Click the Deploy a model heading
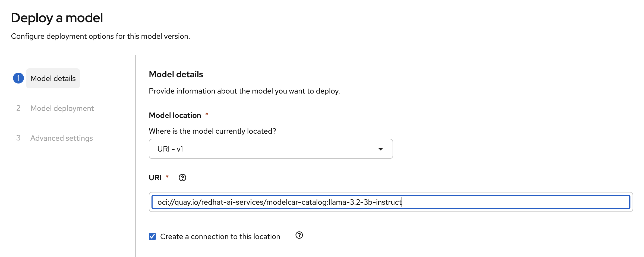The image size is (644, 257). point(57,18)
